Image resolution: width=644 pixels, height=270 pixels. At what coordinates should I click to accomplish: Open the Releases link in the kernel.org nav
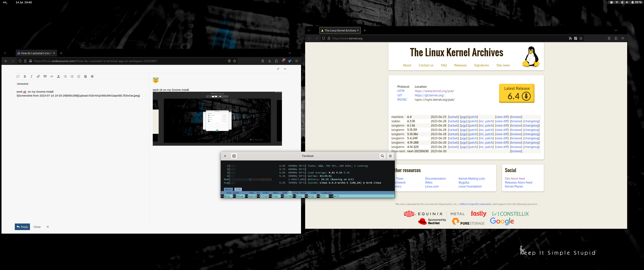click(x=460, y=65)
